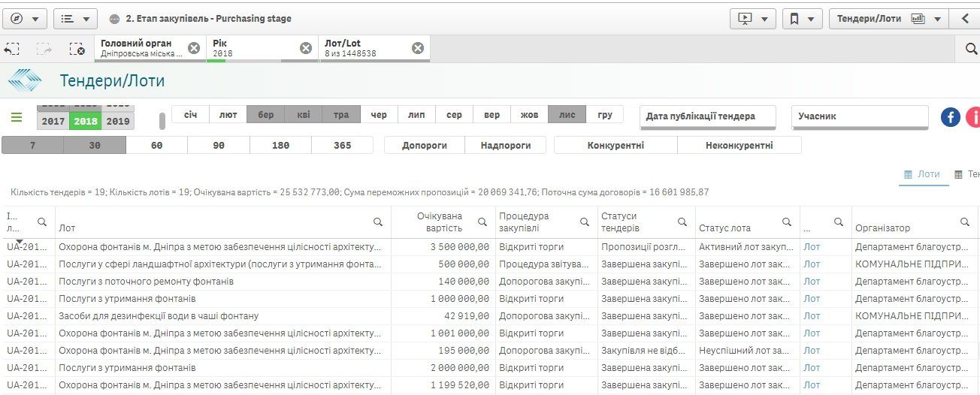Image resolution: width=980 pixels, height=395 pixels.
Task: Select year 2019
Action: [x=118, y=121]
